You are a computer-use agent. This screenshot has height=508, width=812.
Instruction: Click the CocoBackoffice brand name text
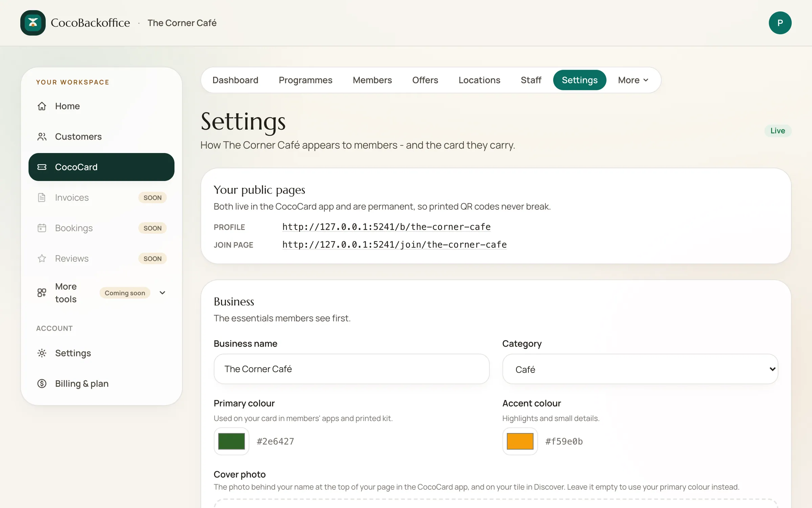[x=90, y=23]
